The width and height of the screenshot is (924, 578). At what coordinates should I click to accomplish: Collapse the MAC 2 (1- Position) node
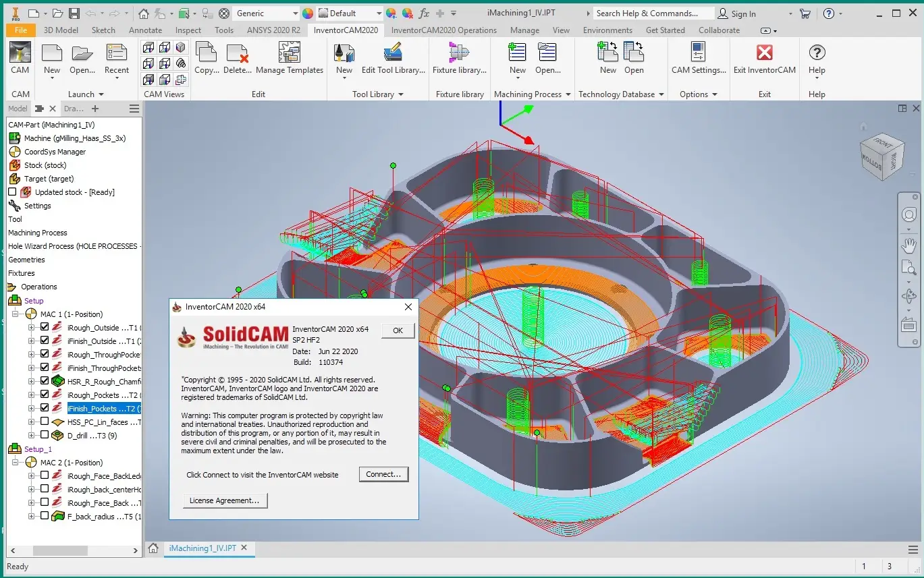click(x=16, y=463)
